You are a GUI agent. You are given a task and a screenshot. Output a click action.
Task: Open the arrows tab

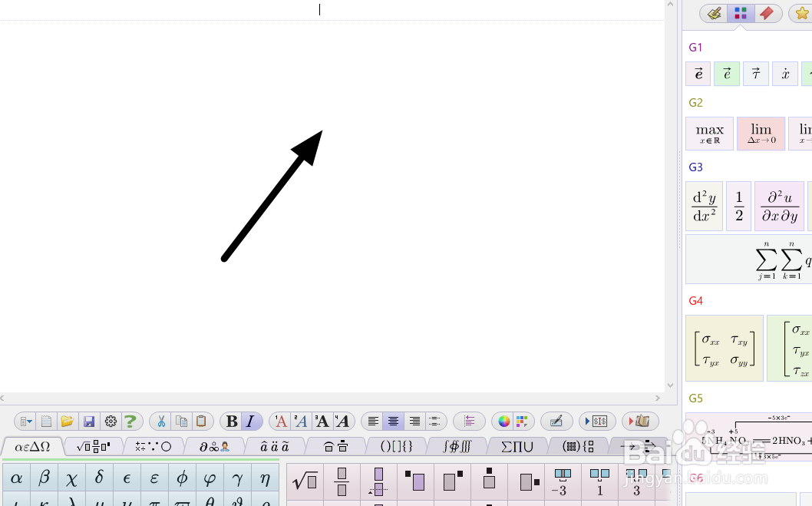point(638,446)
